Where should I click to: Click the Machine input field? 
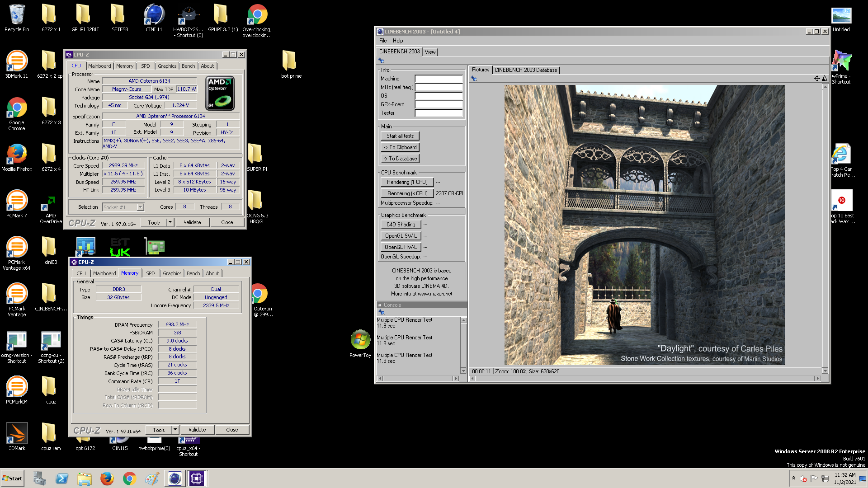[x=439, y=79]
